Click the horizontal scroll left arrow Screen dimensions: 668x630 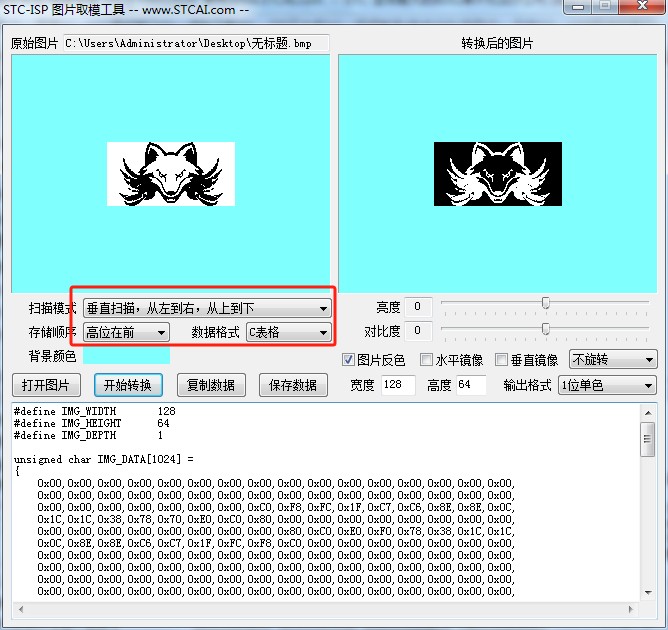(20, 609)
